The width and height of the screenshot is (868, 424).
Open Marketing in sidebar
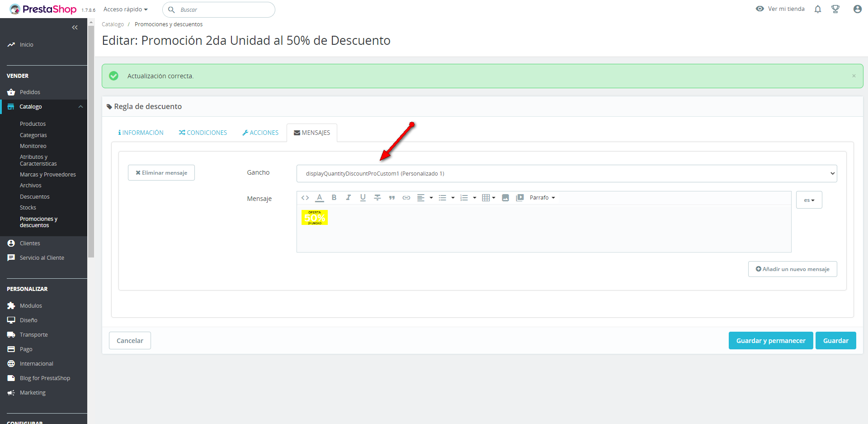[33, 393]
